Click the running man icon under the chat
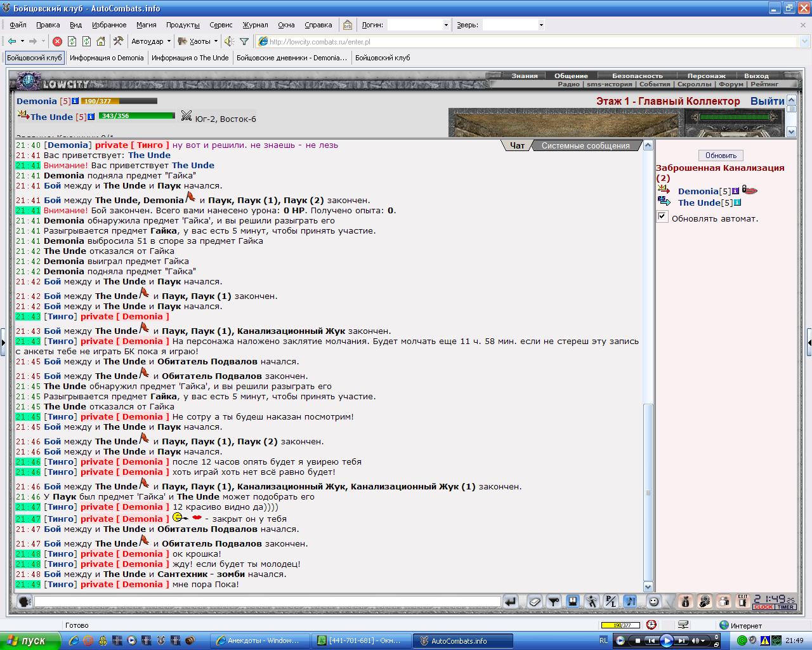812x650 pixels. pos(592,601)
